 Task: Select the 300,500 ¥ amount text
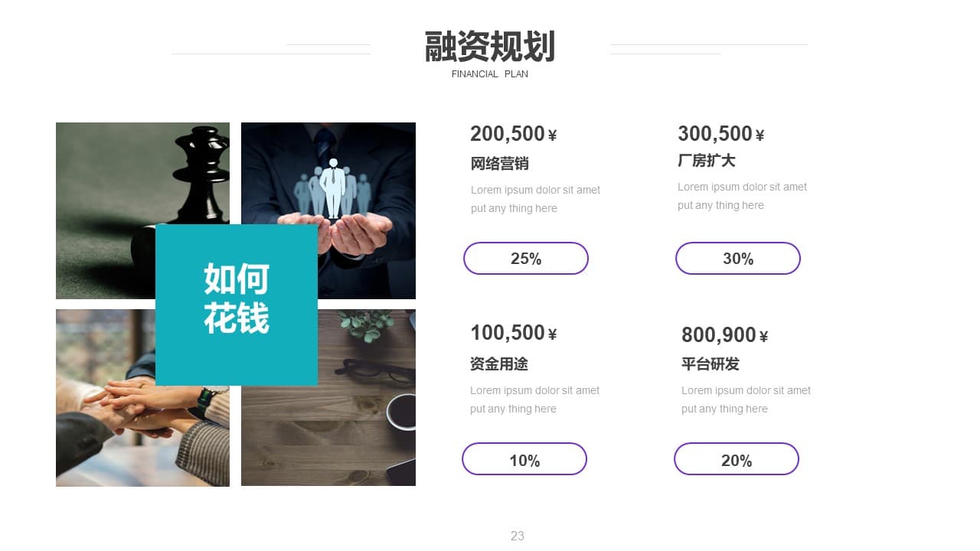click(721, 134)
